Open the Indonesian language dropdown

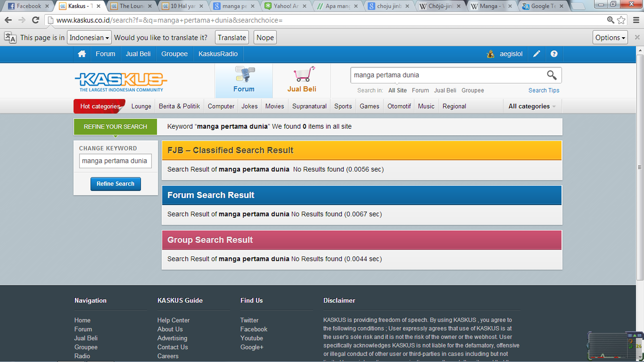click(x=90, y=38)
